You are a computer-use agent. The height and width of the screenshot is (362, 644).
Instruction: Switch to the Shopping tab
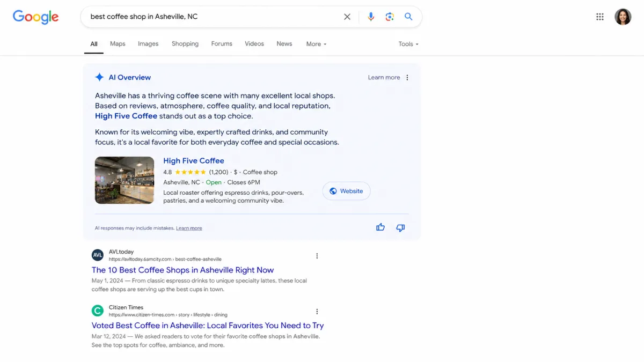(185, 44)
